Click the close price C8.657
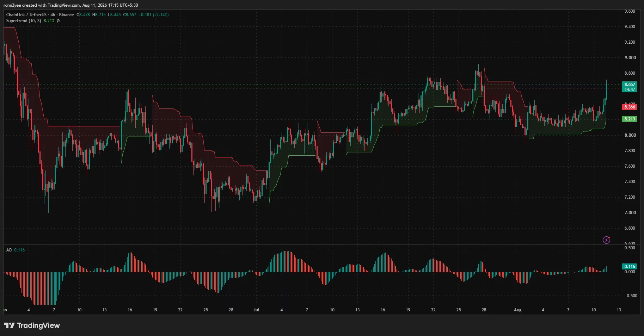The image size is (644, 336). tap(130, 15)
